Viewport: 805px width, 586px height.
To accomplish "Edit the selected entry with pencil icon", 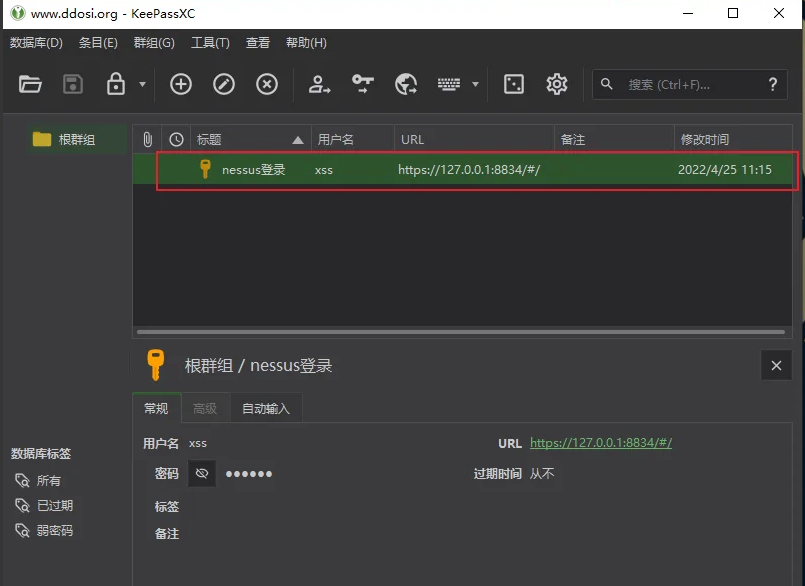I will (224, 84).
